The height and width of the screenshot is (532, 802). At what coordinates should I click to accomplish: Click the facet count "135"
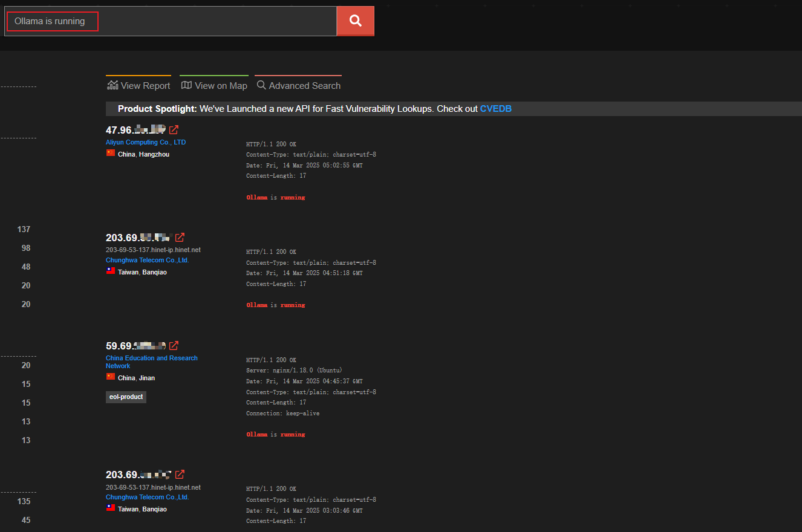24,501
